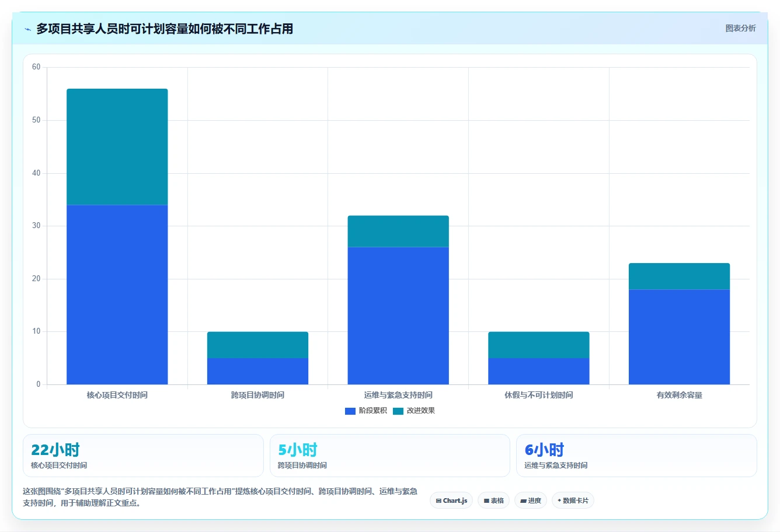Click the 运维与紧急支持时间 x-axis label
Screen dimensions: 780x532
click(398, 395)
